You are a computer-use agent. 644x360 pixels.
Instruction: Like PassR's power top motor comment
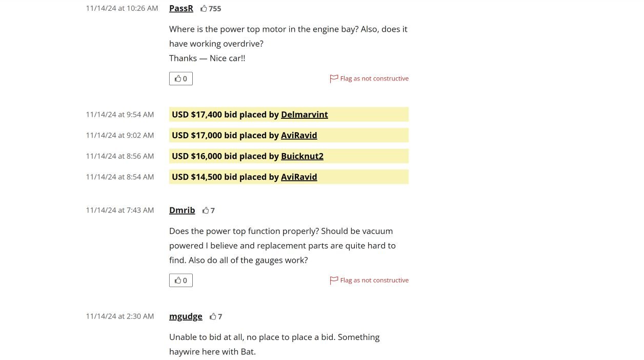pyautogui.click(x=181, y=78)
